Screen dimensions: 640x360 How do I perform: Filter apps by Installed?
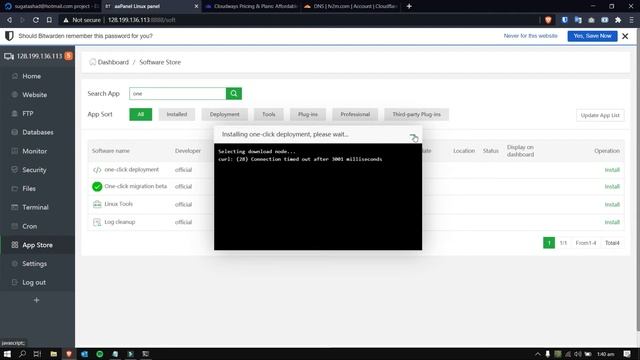pyautogui.click(x=177, y=114)
